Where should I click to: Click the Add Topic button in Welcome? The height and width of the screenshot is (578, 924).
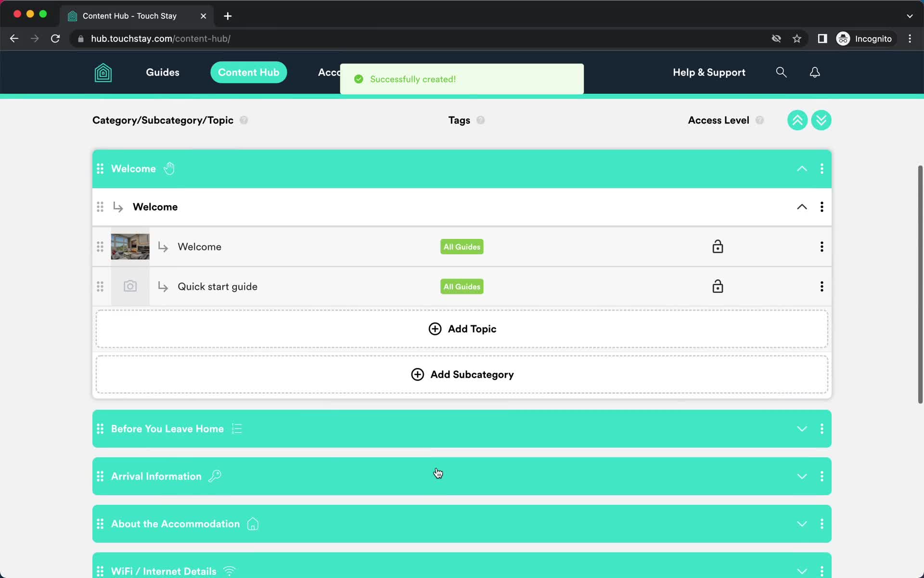tap(462, 328)
